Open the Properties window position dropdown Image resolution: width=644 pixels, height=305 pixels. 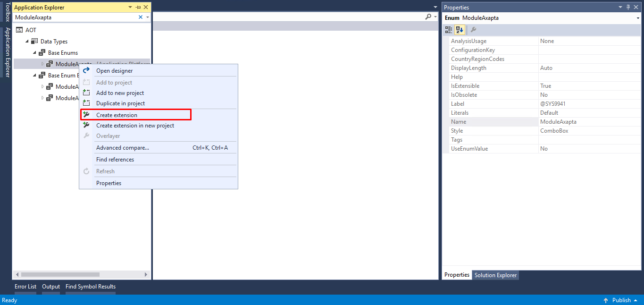point(620,7)
